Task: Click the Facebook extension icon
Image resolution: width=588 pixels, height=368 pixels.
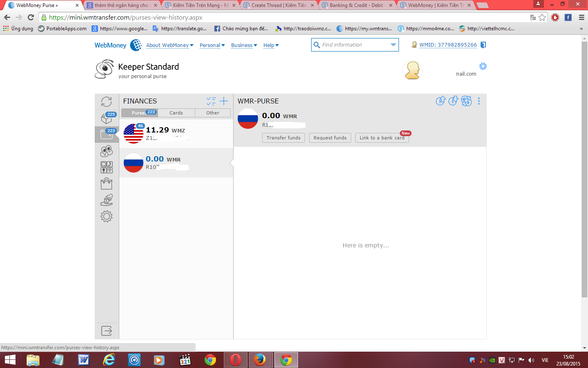Action: point(568,17)
